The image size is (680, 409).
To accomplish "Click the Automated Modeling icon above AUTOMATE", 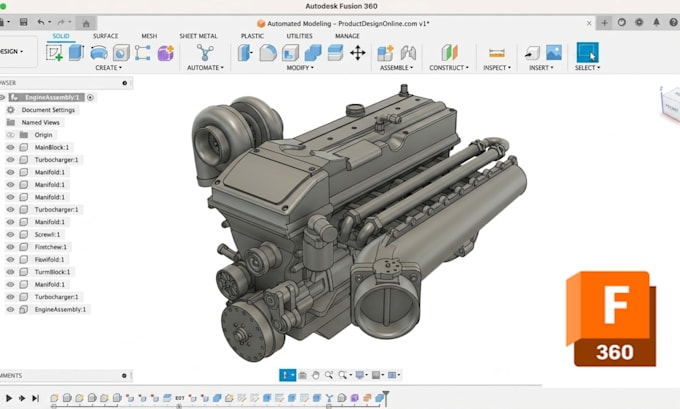I will coord(205,53).
